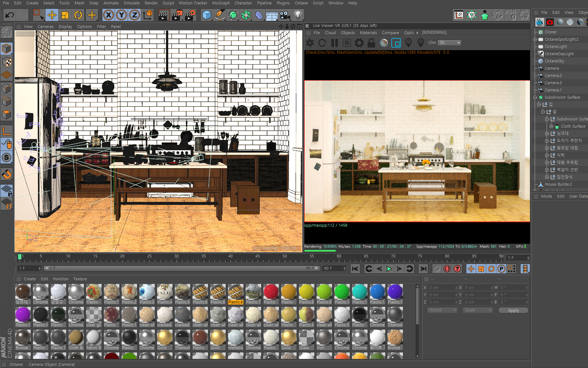Viewport: 588px width, 368px height.
Task: Open the Chn DL channel dropdown
Action: [450, 43]
